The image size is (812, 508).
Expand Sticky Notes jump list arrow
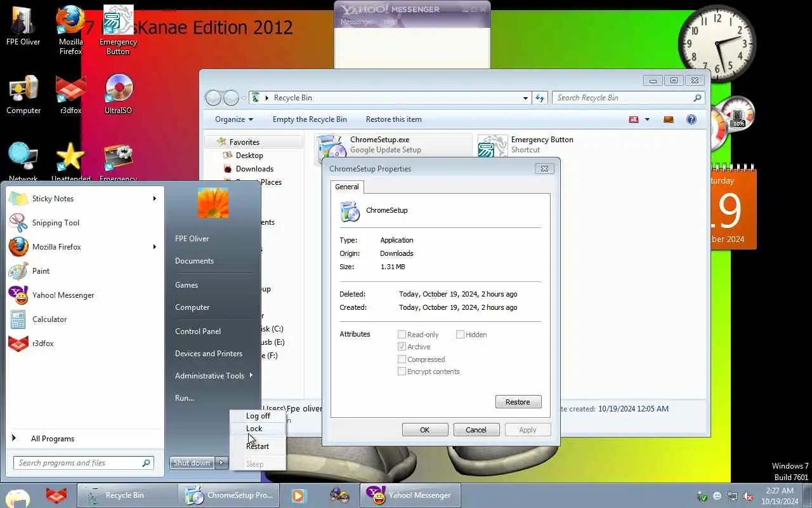(x=154, y=199)
